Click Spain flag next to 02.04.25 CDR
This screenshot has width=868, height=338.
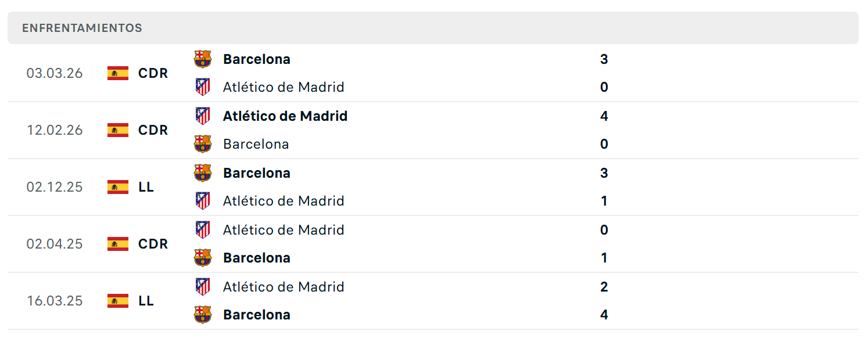pos(118,244)
